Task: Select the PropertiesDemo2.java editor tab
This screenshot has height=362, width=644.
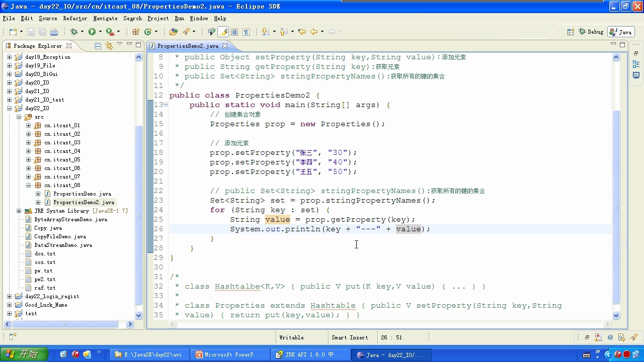Action: tap(188, 46)
